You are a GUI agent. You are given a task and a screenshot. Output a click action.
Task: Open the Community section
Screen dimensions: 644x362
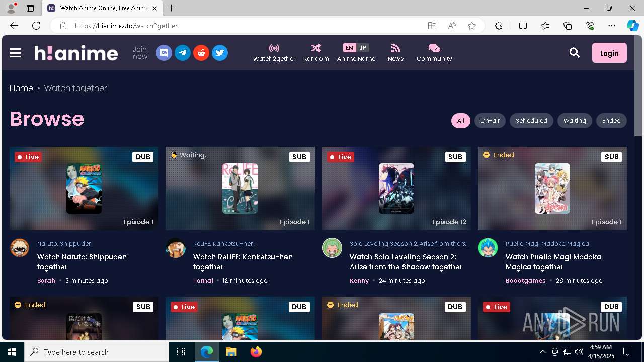(434, 53)
